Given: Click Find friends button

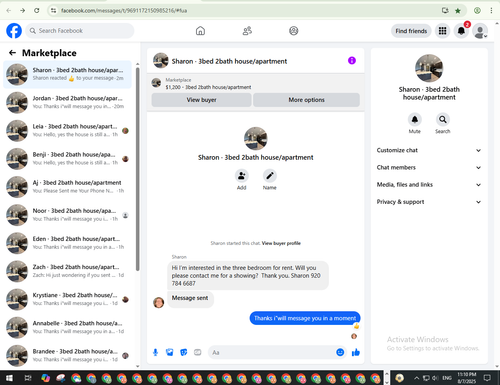Looking at the screenshot, I should pos(411,31).
